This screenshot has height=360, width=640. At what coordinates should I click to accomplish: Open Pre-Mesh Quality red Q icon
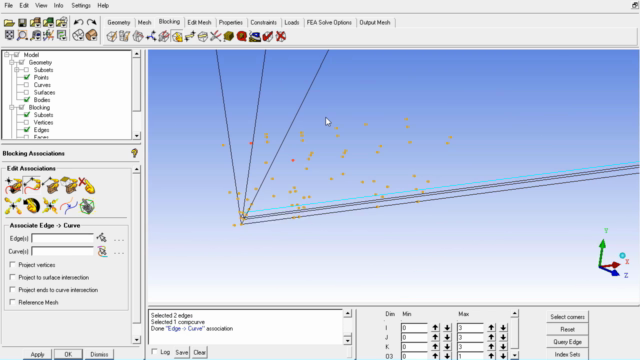242,36
